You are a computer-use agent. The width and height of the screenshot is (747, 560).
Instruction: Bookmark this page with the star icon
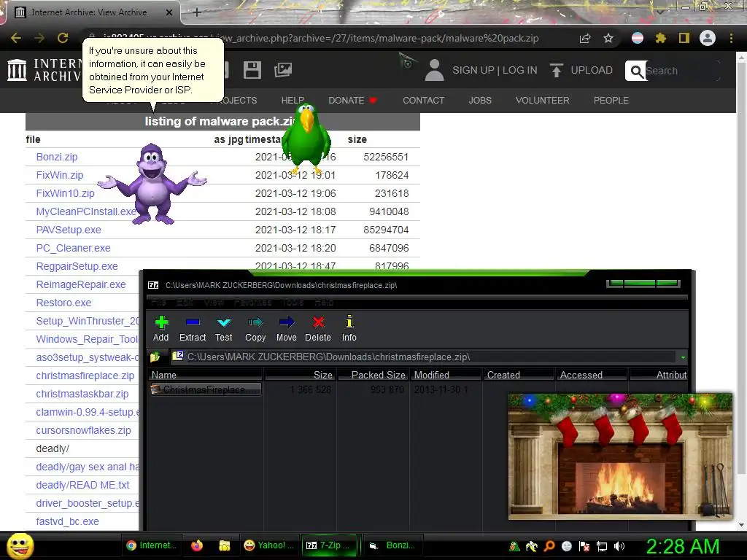tap(608, 38)
